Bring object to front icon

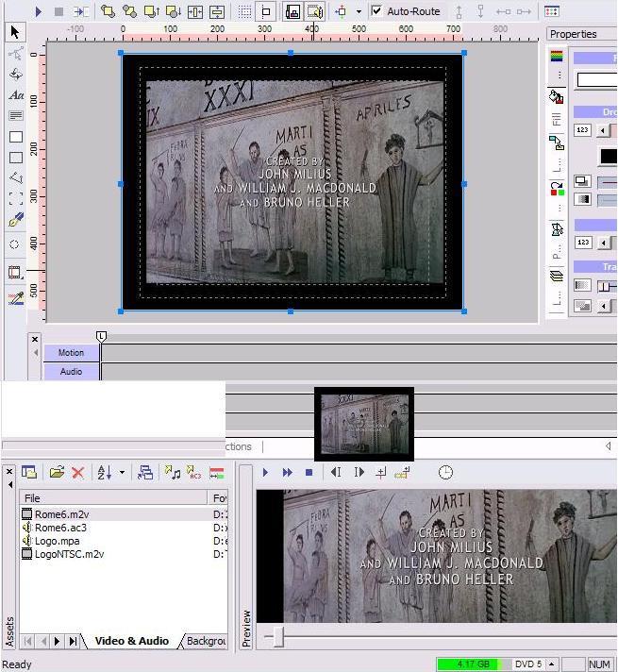pyautogui.click(x=152, y=11)
